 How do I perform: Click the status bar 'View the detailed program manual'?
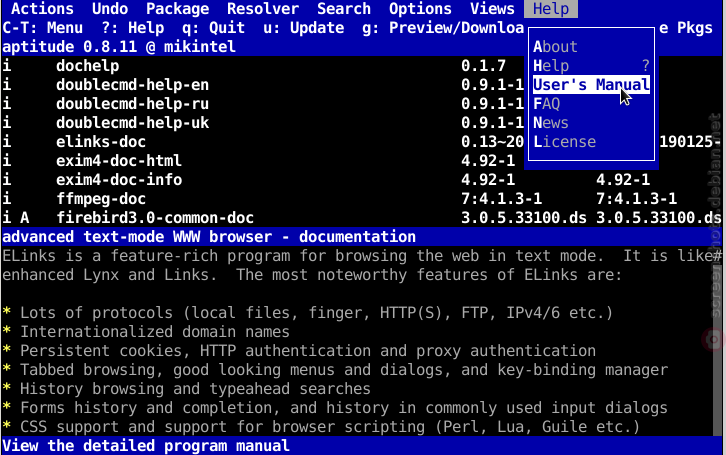(x=146, y=446)
